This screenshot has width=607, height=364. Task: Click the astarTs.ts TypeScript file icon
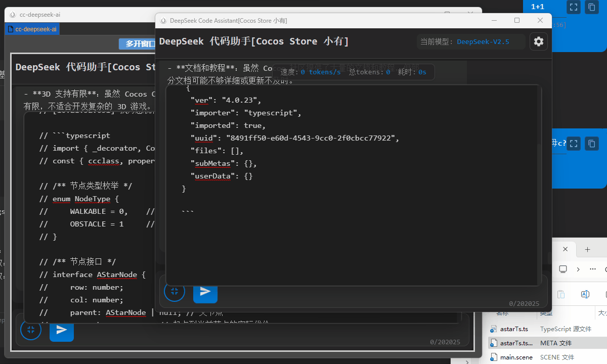(x=494, y=329)
